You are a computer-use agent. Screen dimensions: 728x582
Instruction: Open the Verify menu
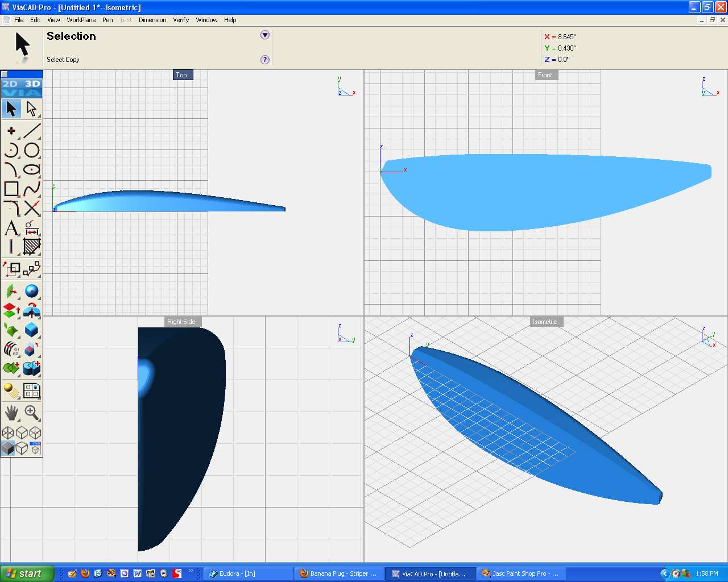coord(181,20)
